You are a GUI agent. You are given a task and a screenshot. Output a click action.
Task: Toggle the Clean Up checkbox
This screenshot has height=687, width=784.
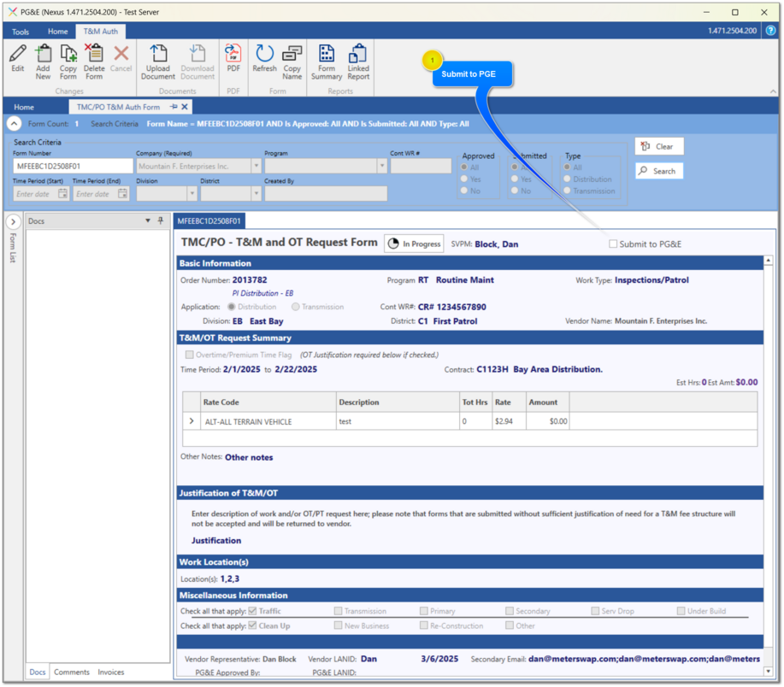coord(252,625)
